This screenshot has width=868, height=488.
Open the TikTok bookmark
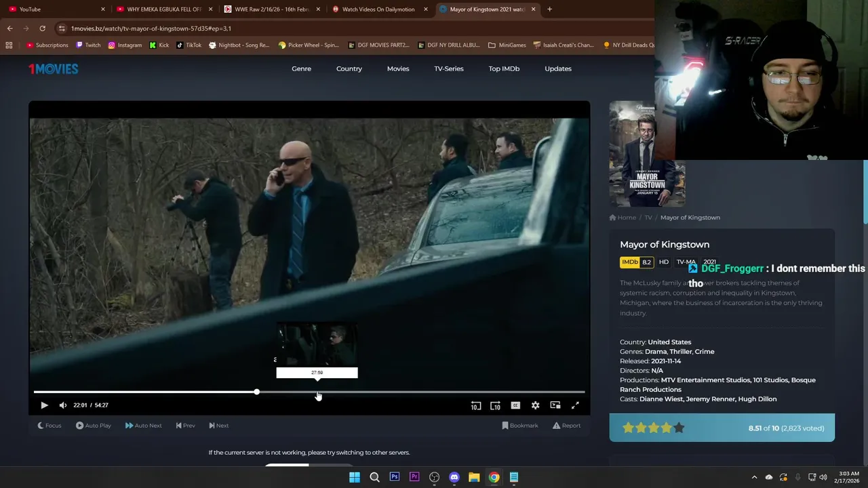click(189, 45)
